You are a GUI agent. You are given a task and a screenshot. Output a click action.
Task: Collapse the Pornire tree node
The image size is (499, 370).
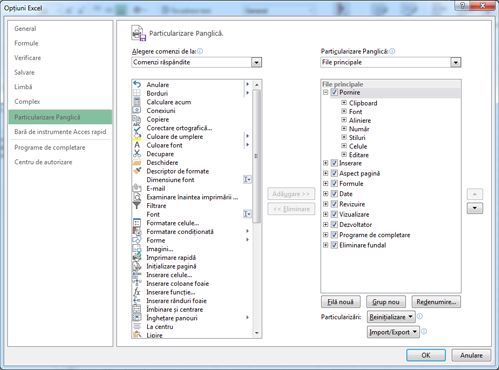326,92
